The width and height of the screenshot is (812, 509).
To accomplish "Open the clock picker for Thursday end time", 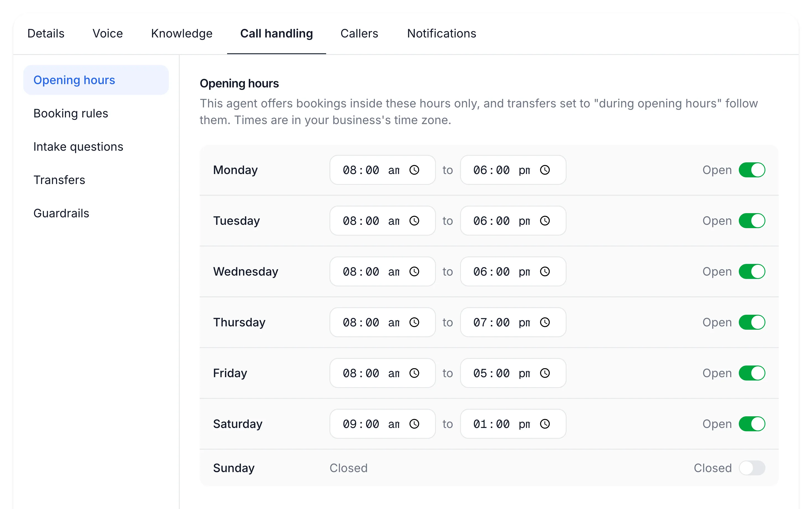I will click(545, 322).
